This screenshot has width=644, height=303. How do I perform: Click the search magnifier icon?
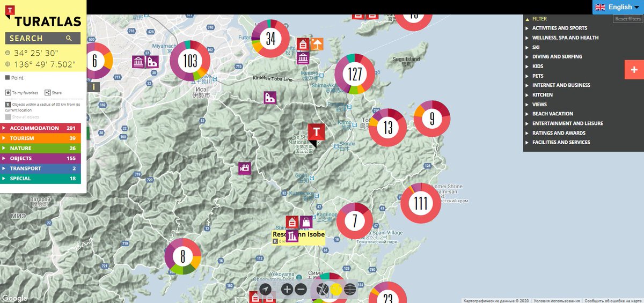[69, 39]
